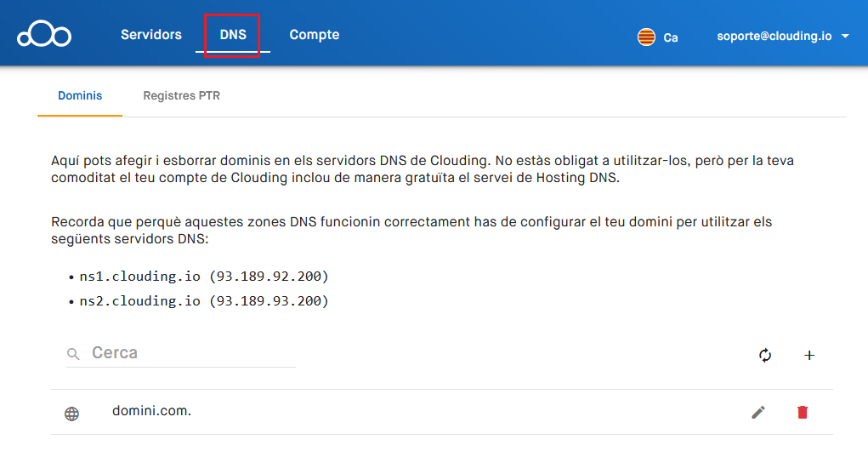Click the magnifier search icon

pyautogui.click(x=73, y=354)
